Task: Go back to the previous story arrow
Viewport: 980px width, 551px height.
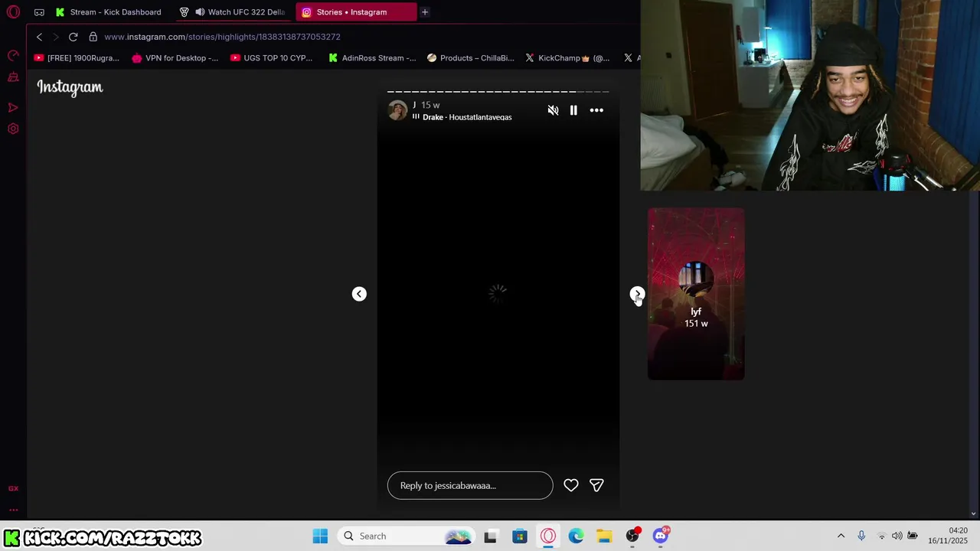Action: [359, 294]
